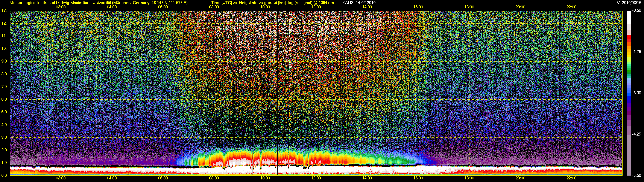Screen dimensions: 644x182
Task: Click the 16:00 label on top axis
Action: click(x=418, y=7)
